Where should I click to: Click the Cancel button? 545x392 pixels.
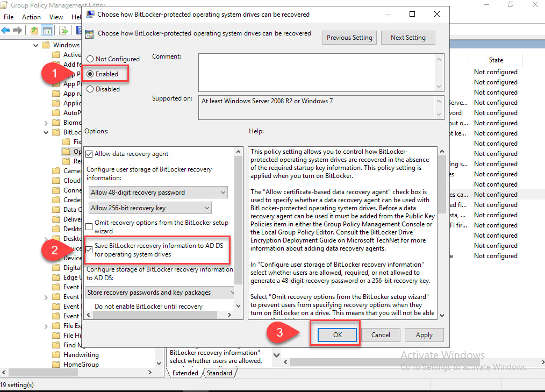(381, 335)
